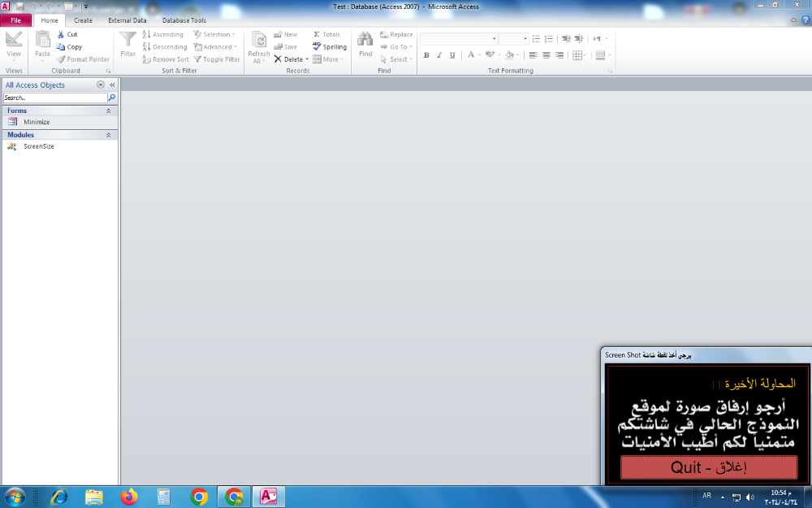Click Remove Sort

(x=166, y=59)
